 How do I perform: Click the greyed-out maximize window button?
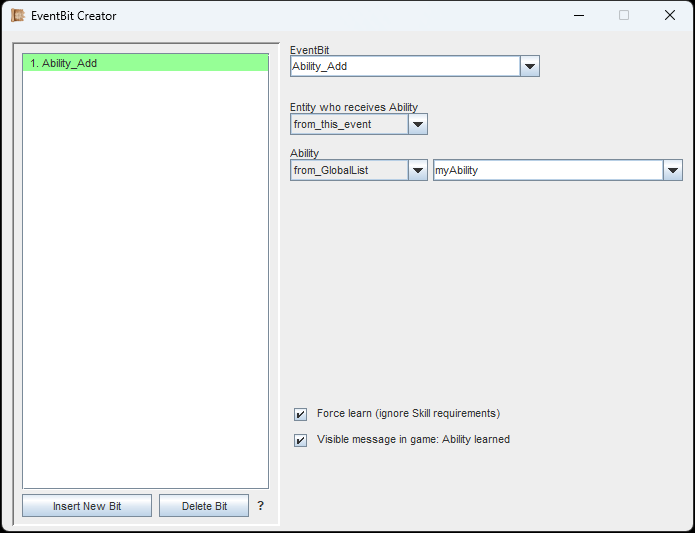pos(624,16)
